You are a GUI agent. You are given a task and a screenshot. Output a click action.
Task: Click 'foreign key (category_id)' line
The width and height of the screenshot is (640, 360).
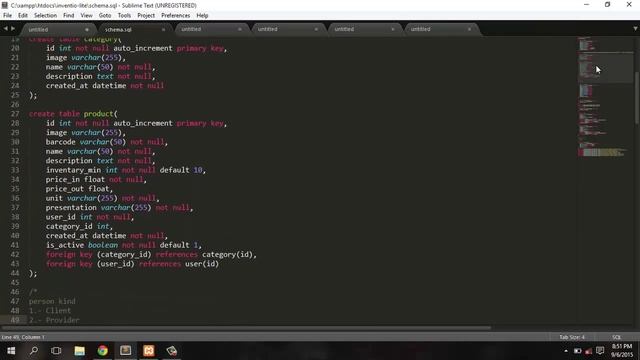click(151, 255)
